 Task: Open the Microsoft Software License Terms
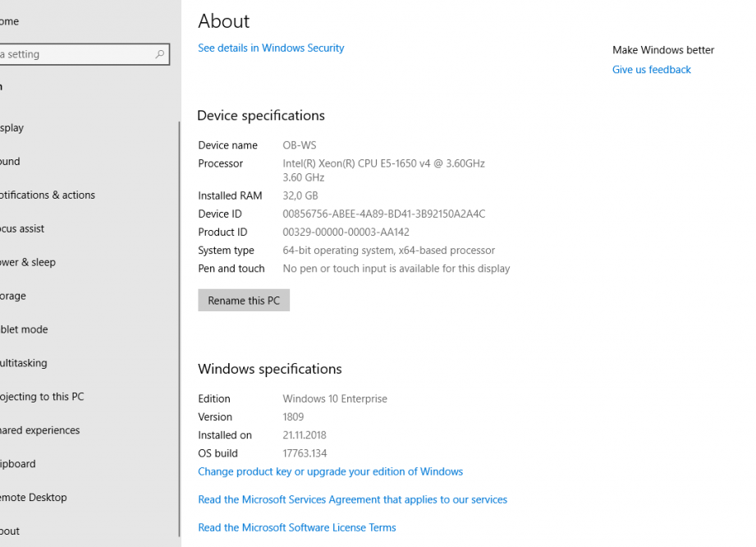(296, 527)
